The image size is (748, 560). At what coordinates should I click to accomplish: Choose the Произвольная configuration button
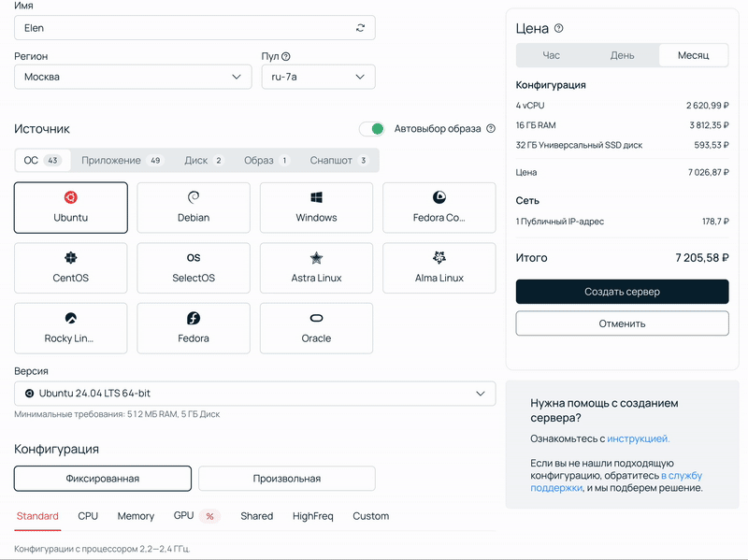[x=287, y=479]
